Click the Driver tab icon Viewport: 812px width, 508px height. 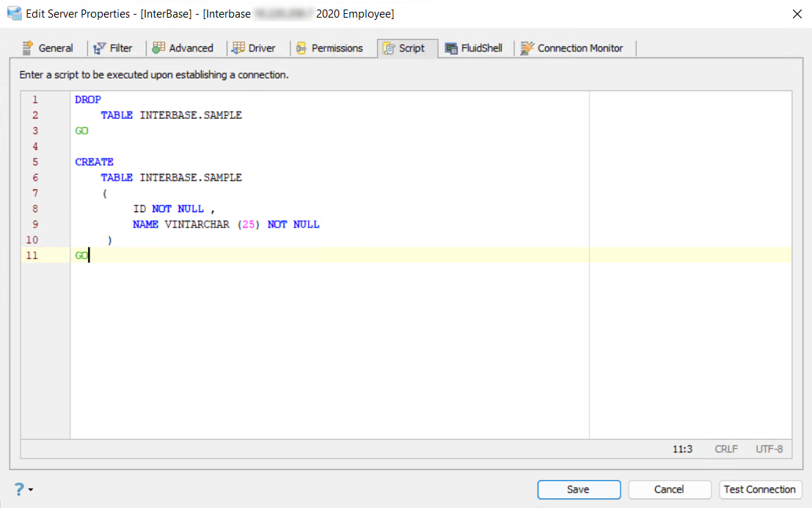(x=238, y=48)
